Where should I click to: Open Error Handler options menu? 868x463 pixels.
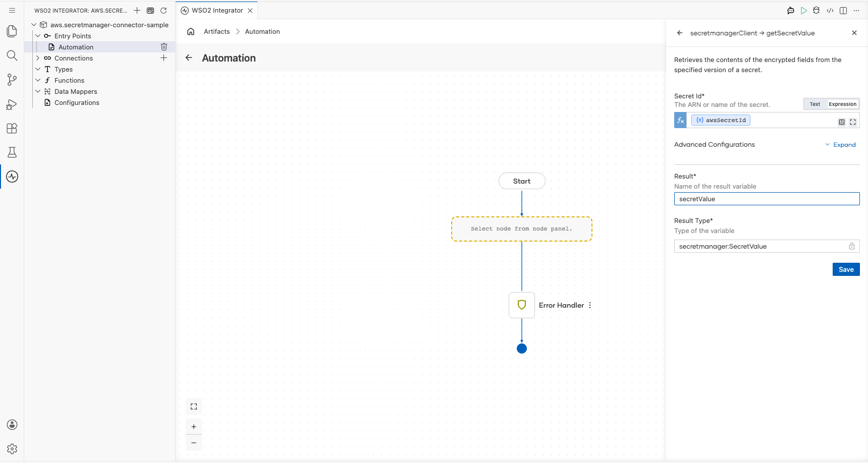pyautogui.click(x=590, y=305)
